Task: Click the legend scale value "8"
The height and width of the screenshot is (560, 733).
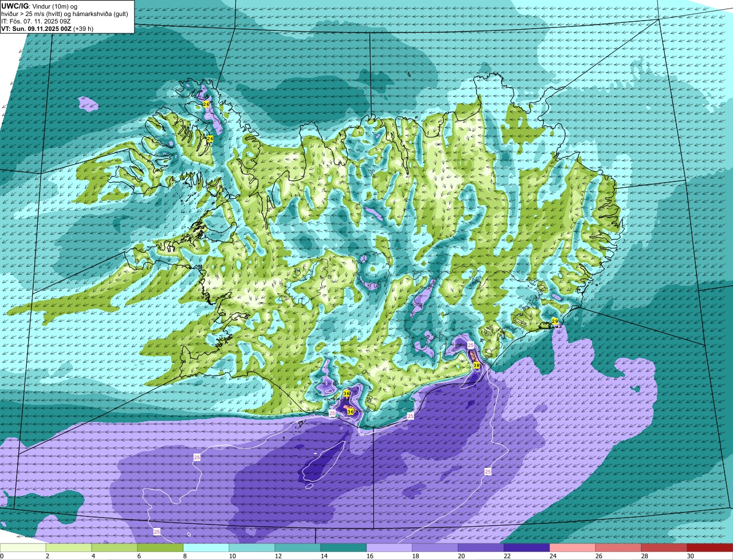Action: point(185,556)
